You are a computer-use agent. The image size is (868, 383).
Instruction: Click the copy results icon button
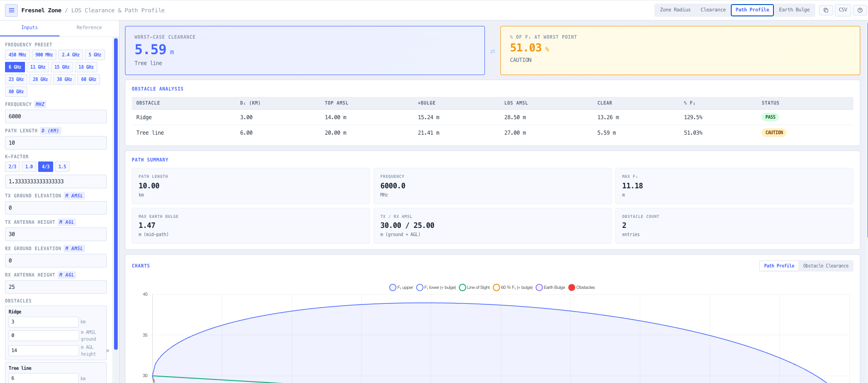(826, 10)
